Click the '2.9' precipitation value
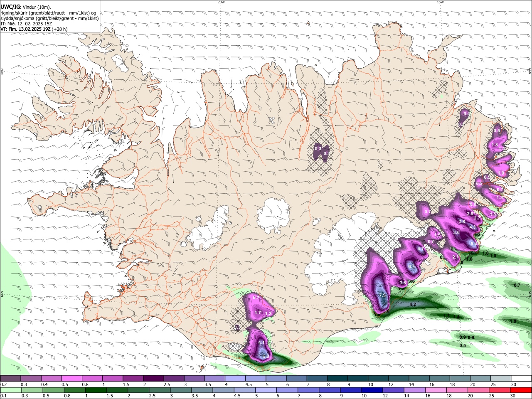Screen dimensions: 532x399 [x=470, y=214]
